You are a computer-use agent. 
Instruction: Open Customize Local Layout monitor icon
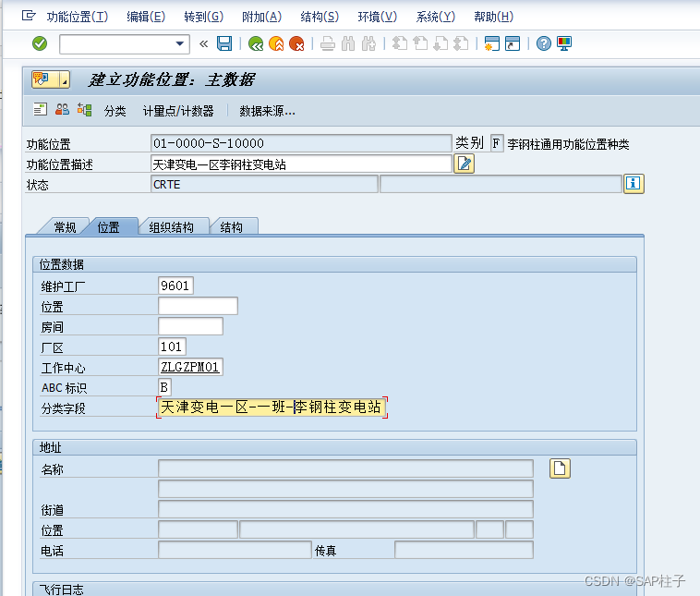pos(564,43)
